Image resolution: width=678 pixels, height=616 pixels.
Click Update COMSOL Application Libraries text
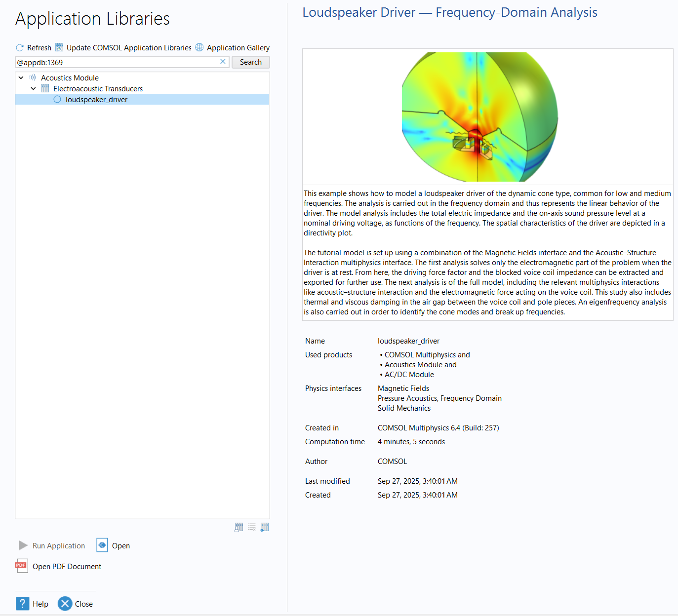129,48
